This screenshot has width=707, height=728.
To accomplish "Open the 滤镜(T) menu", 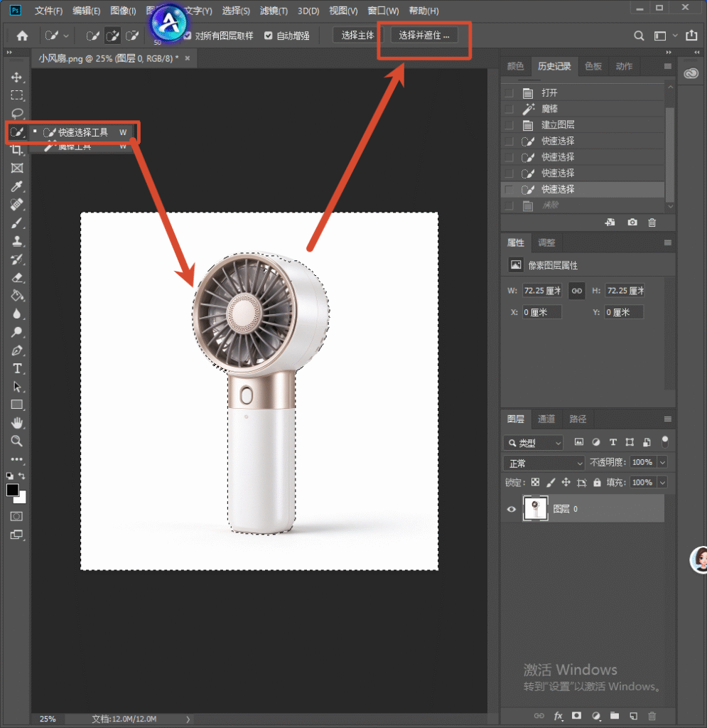I will (274, 11).
